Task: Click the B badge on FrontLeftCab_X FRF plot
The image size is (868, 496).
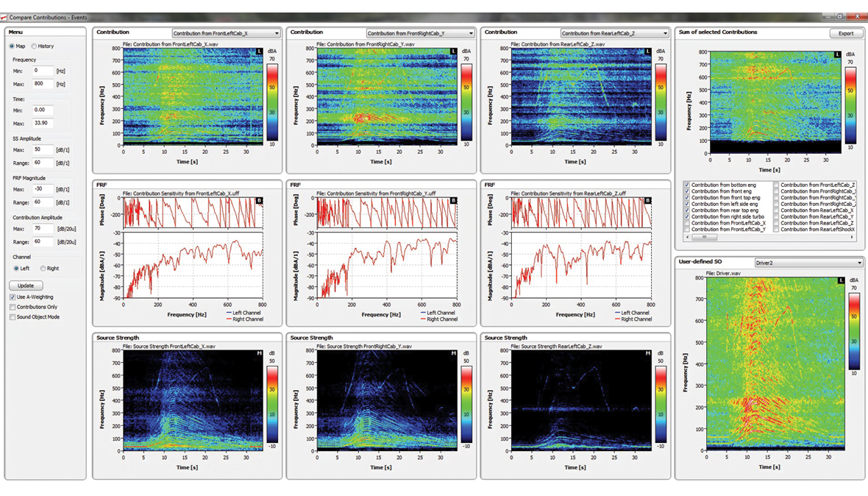Action: (x=259, y=200)
